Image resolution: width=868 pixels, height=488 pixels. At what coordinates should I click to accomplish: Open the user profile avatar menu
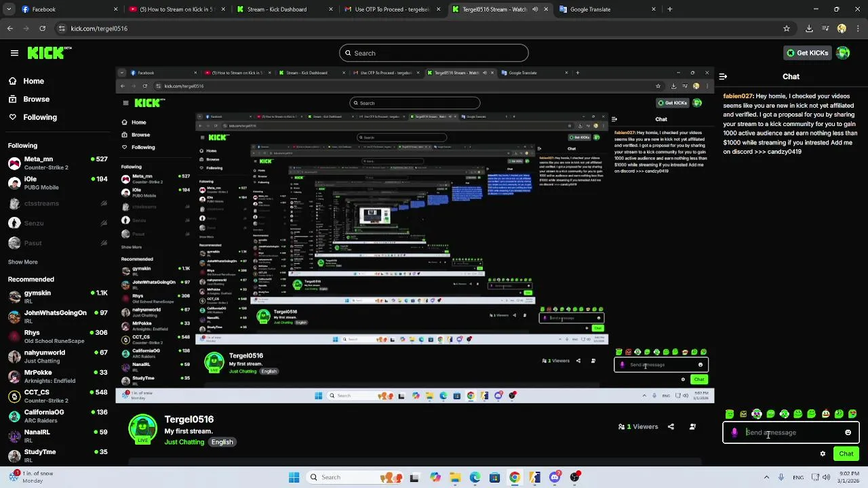(843, 53)
